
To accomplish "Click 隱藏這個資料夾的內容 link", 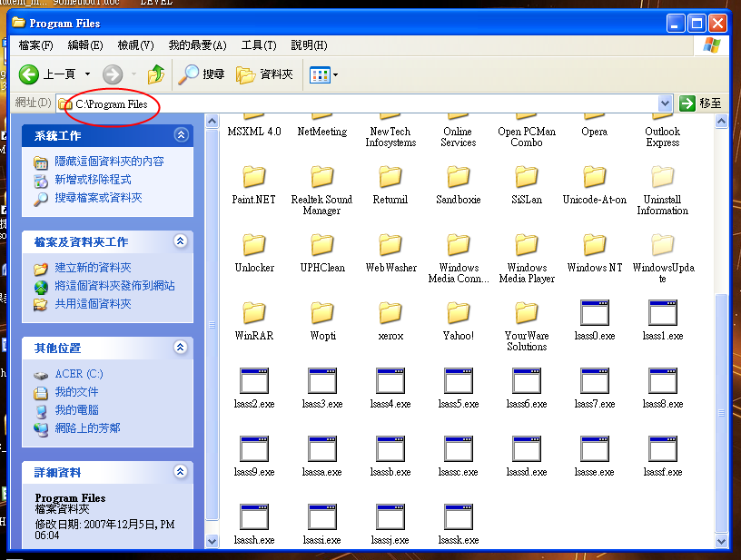I will pos(109,162).
